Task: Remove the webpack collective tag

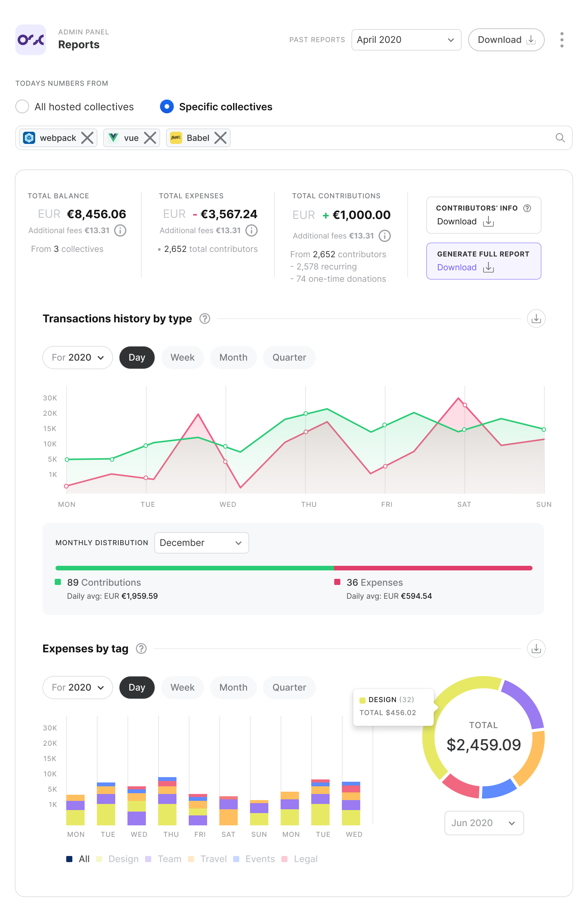Action: point(88,138)
